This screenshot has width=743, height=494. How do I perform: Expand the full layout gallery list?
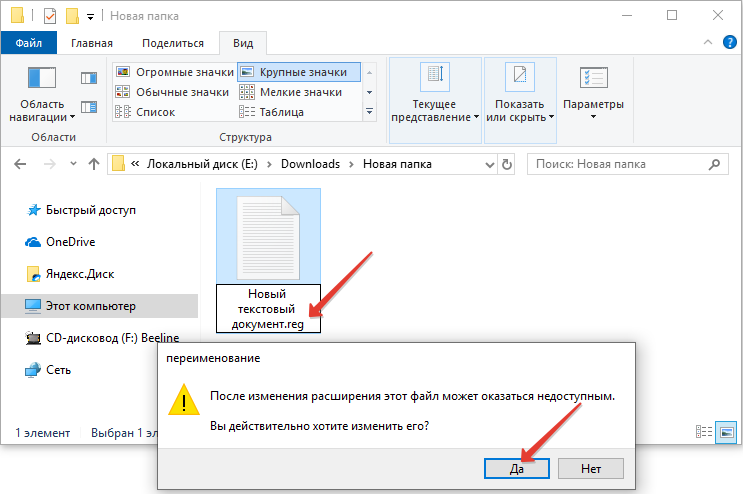(370, 112)
